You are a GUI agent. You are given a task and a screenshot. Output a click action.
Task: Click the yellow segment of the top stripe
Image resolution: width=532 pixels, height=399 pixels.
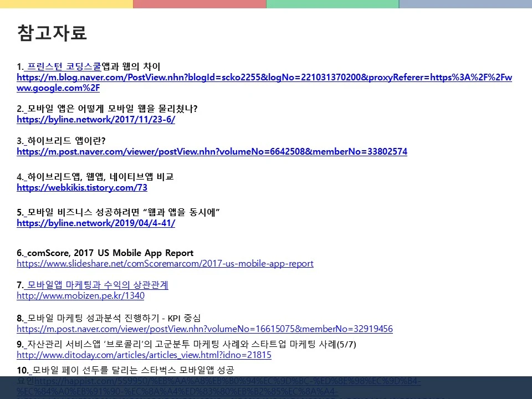tap(66, 3)
